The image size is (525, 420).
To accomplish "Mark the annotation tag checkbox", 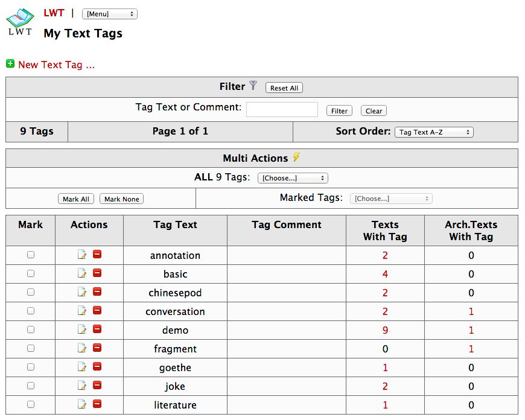I will pos(31,255).
